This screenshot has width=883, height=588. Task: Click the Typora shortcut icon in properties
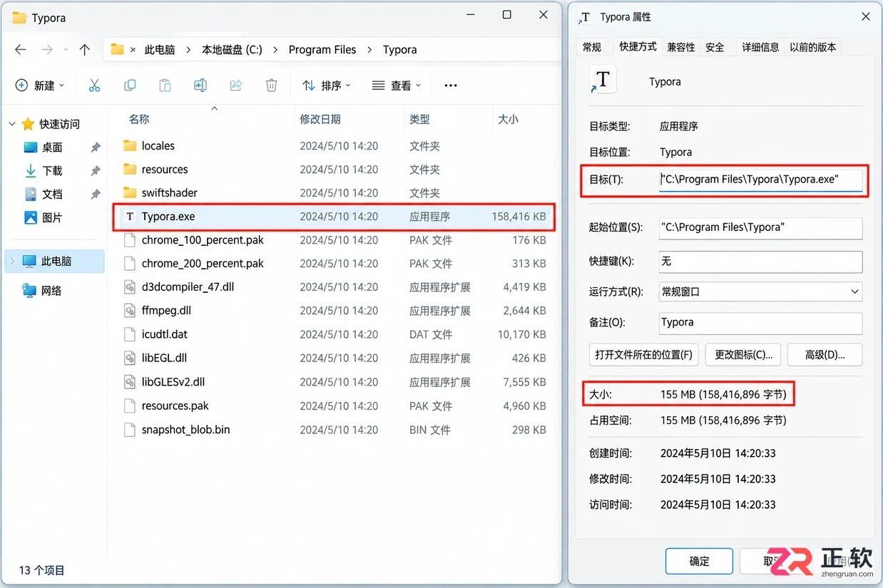pos(603,81)
